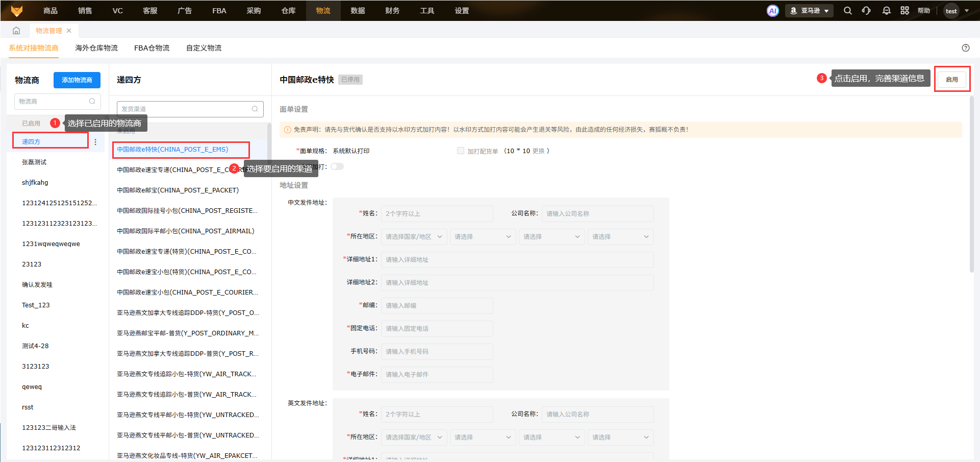Viewport: 980px width, 462px height.
Task: Open the notification bell icon
Action: coord(887,11)
